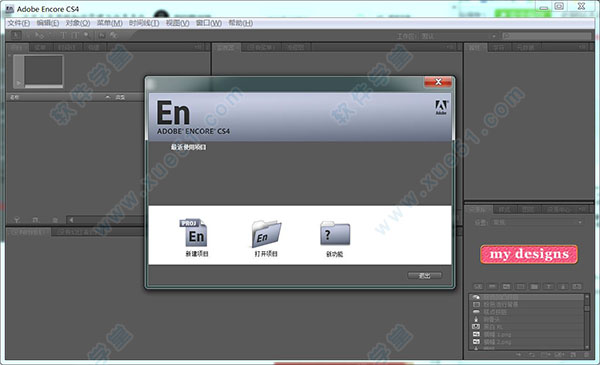The width and height of the screenshot is (600, 365).
Task: Open the library set dropdown
Action: pos(537,222)
